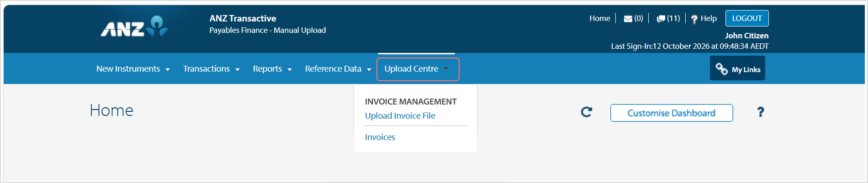
Task: Click the INVOICE MANAGEMENT heading
Action: point(411,102)
